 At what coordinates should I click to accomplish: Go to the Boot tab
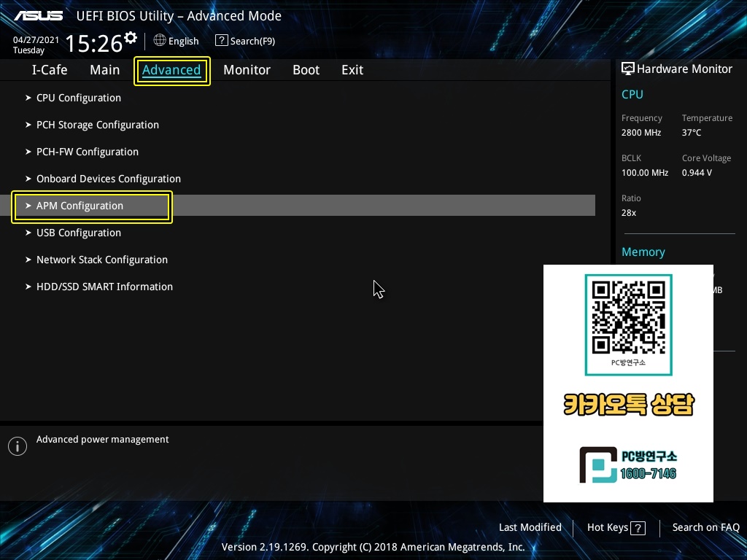(306, 70)
